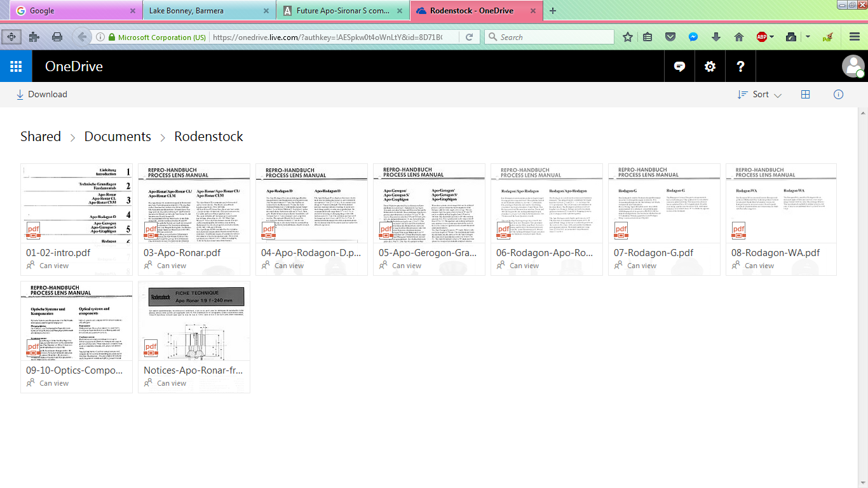Click the printer icon in the toolbar
Image resolution: width=868 pixels, height=488 pixels.
click(x=57, y=37)
